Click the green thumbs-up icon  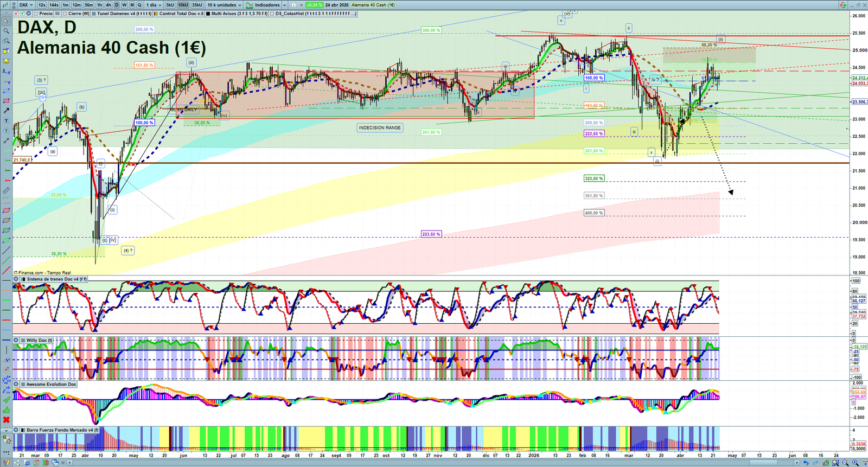pos(7,410)
